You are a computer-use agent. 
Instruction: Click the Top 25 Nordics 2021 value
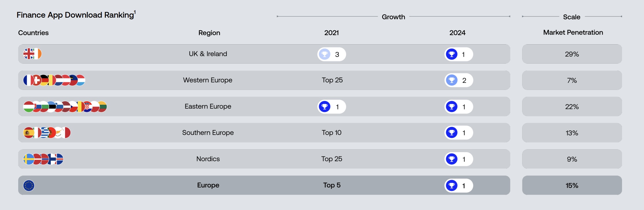click(332, 159)
